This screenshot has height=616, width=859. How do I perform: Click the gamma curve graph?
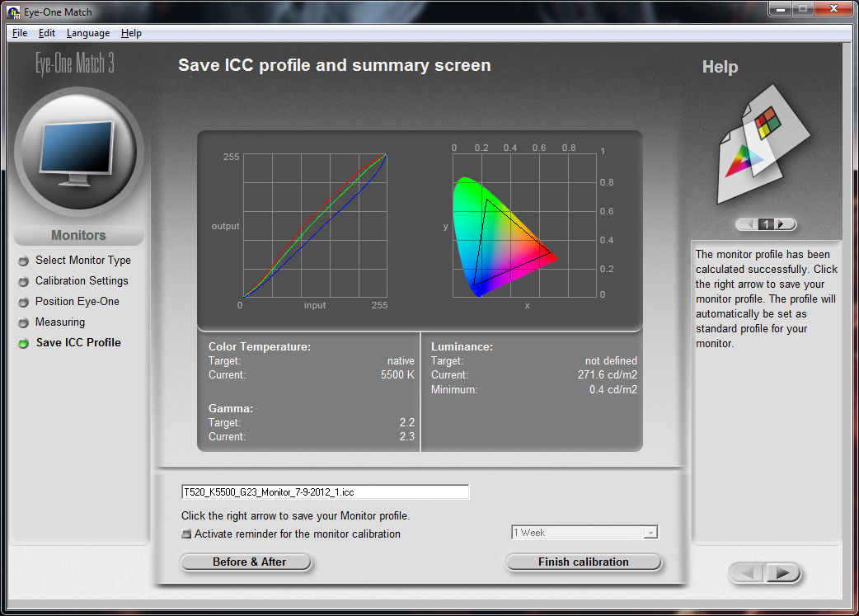coord(315,226)
